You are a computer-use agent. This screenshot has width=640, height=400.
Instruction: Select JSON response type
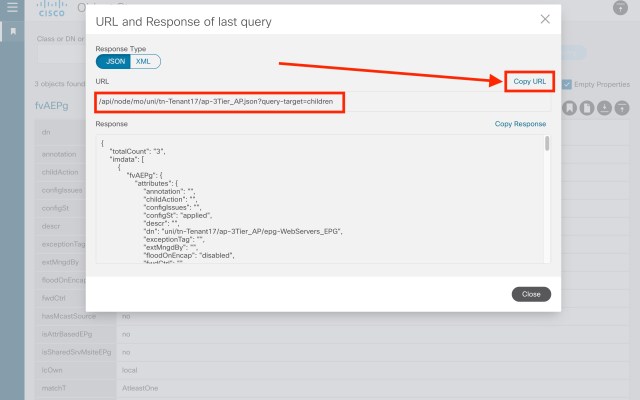[x=114, y=61]
